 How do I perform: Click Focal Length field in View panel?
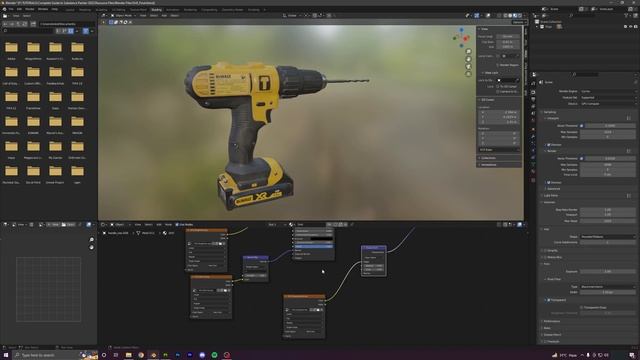click(508, 36)
